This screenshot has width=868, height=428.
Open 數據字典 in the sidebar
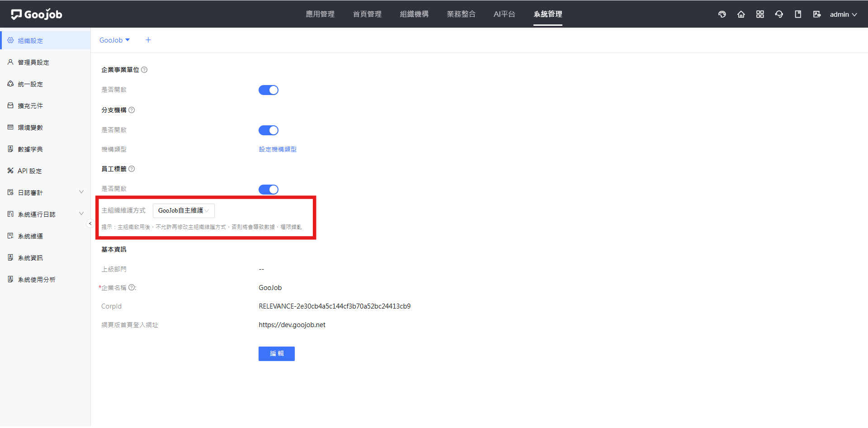point(45,149)
